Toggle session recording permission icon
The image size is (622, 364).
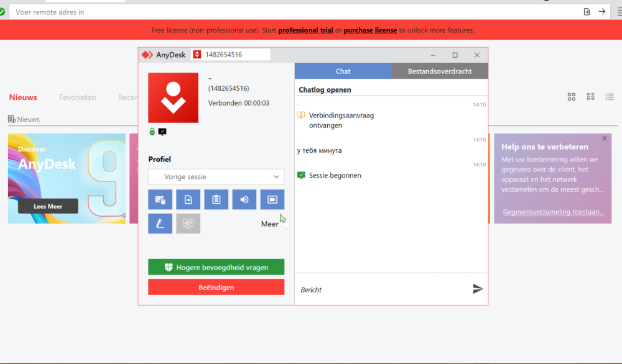[272, 199]
